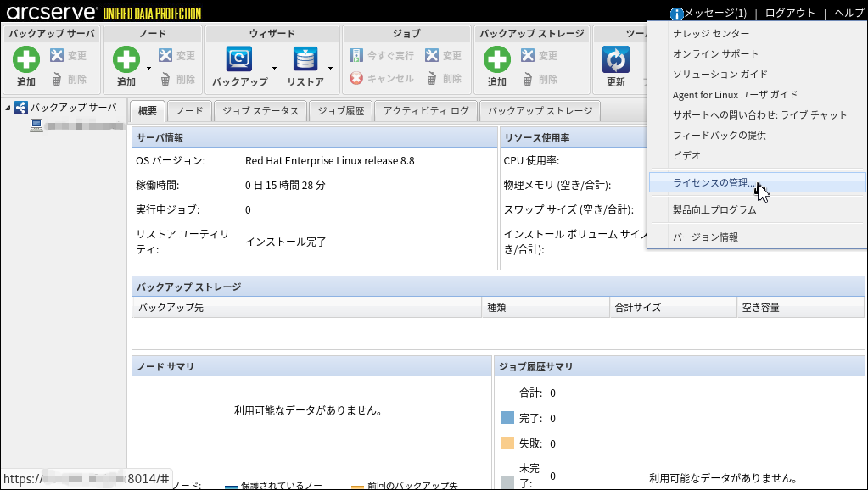
Task: Select the server computer icon in tree
Action: (x=36, y=125)
